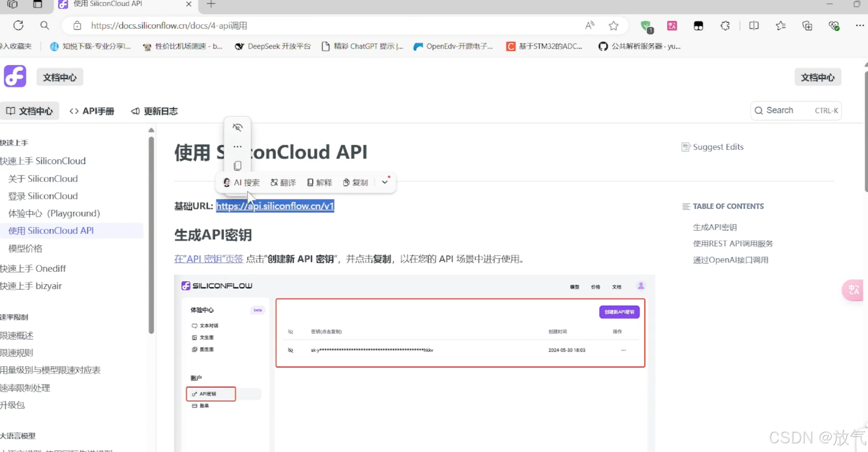Click the browser refresh icon
Screen dimensions: 868x452
point(18,26)
